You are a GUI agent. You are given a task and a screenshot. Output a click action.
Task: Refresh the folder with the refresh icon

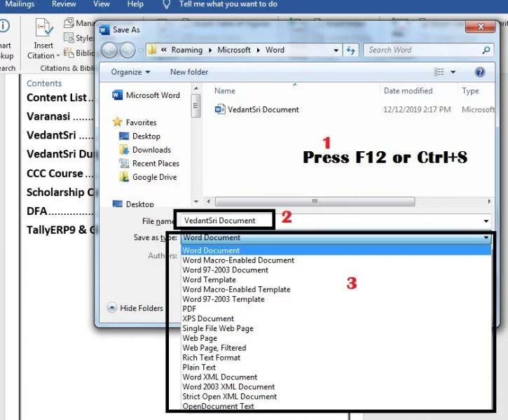[350, 50]
